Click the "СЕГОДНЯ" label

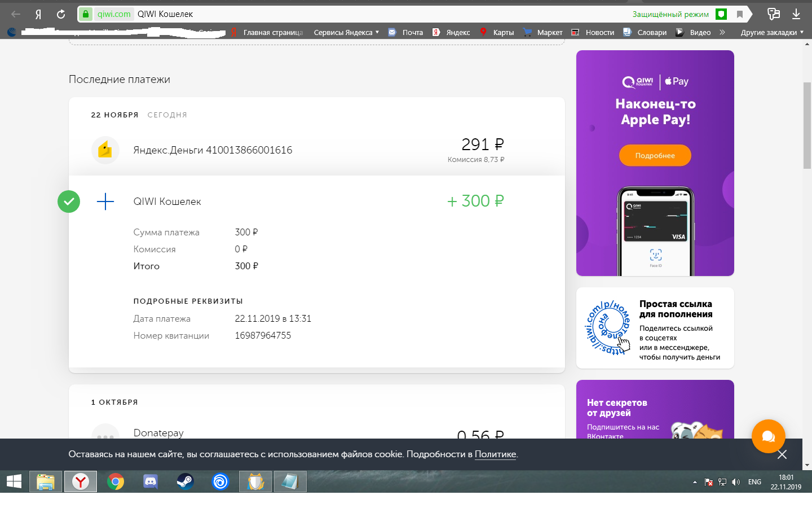[x=167, y=115]
